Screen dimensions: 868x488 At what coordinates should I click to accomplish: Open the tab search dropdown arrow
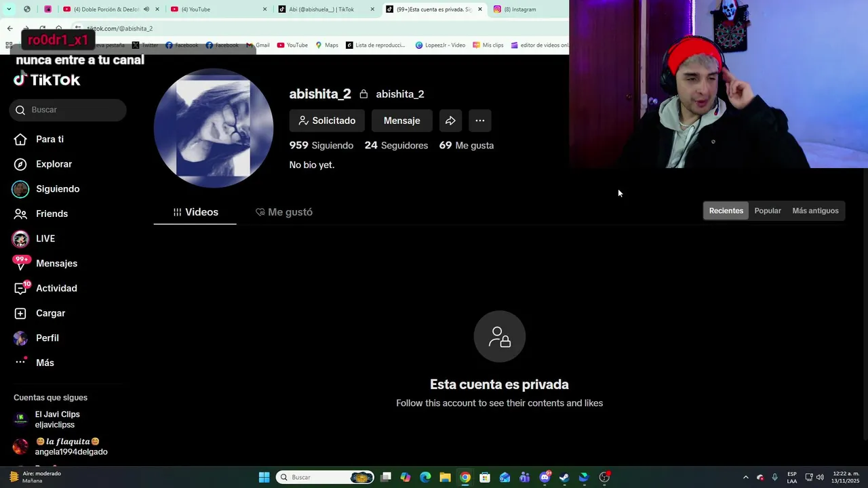click(x=9, y=9)
